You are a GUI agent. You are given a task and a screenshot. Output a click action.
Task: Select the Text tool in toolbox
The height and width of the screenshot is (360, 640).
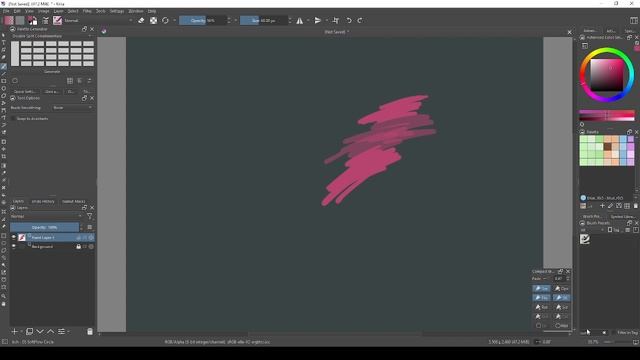4,43
